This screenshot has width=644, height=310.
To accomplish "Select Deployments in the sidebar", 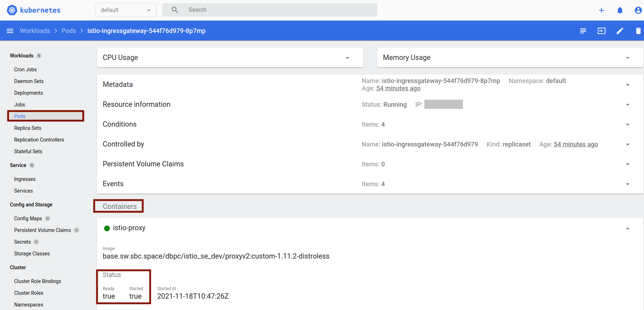I will tap(28, 93).
